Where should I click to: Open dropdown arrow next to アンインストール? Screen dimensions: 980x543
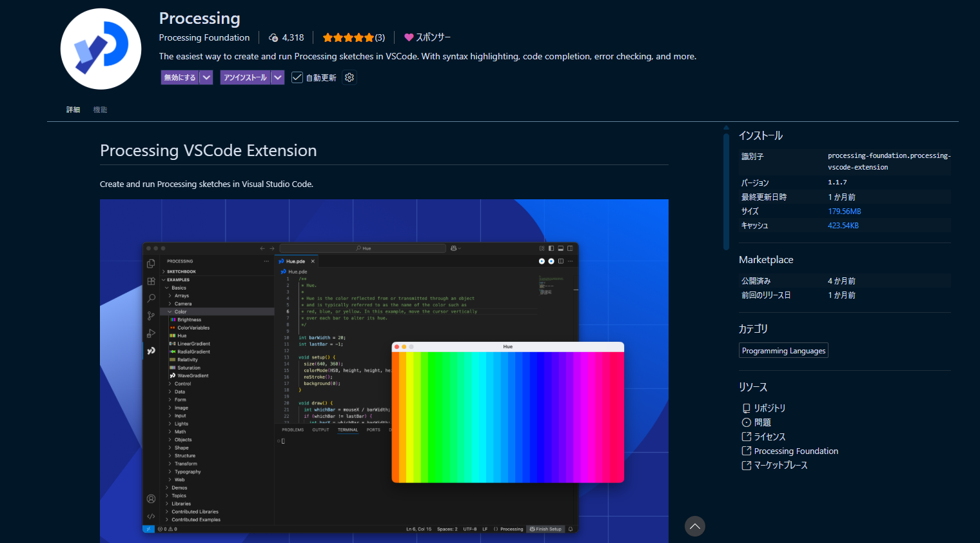point(278,77)
